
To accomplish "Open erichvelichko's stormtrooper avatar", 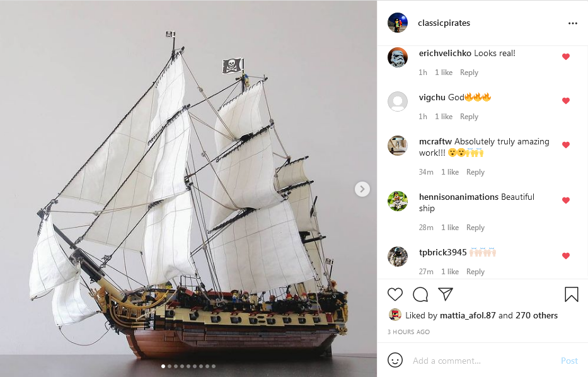I will [398, 57].
